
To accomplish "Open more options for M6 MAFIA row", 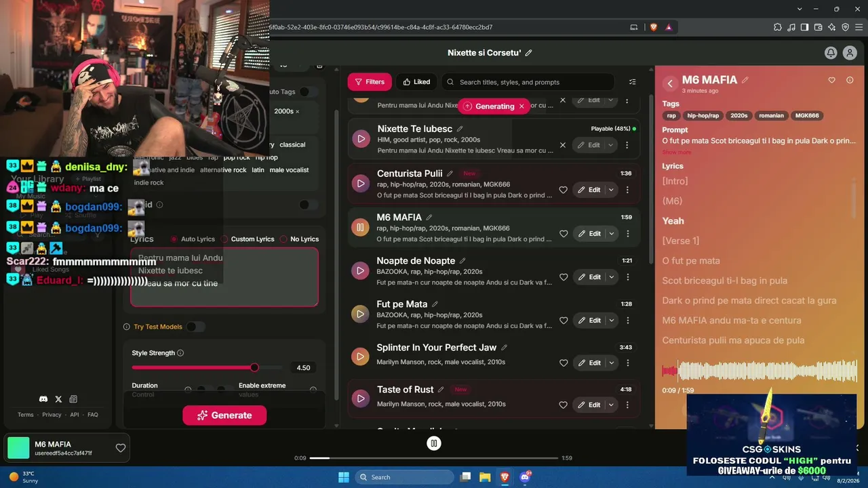I will pyautogui.click(x=627, y=234).
